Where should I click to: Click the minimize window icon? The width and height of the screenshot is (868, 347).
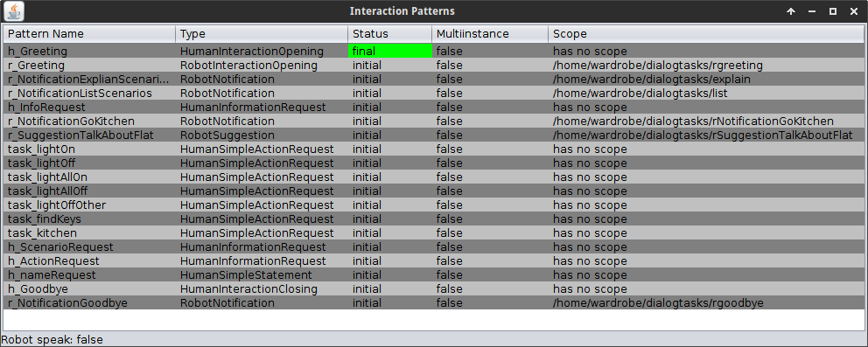point(812,11)
